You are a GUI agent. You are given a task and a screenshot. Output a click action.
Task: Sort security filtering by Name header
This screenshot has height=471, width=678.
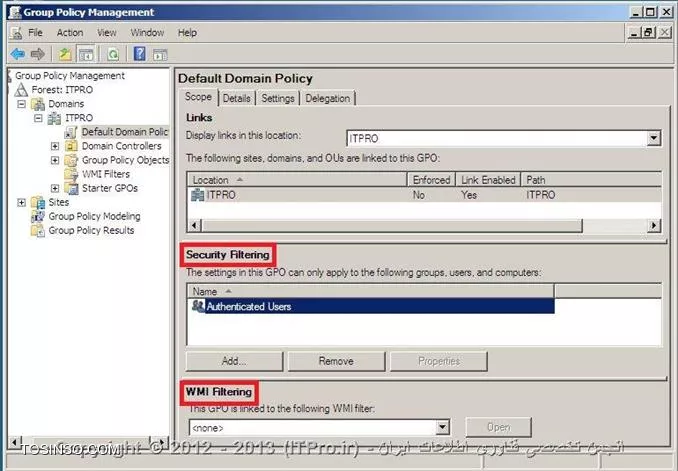click(371, 292)
